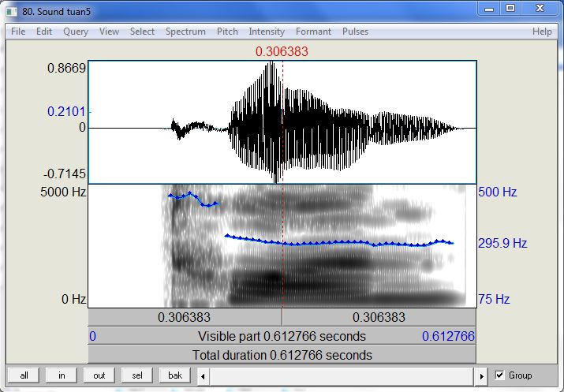
Task: Open the File menu
Action: click(18, 32)
